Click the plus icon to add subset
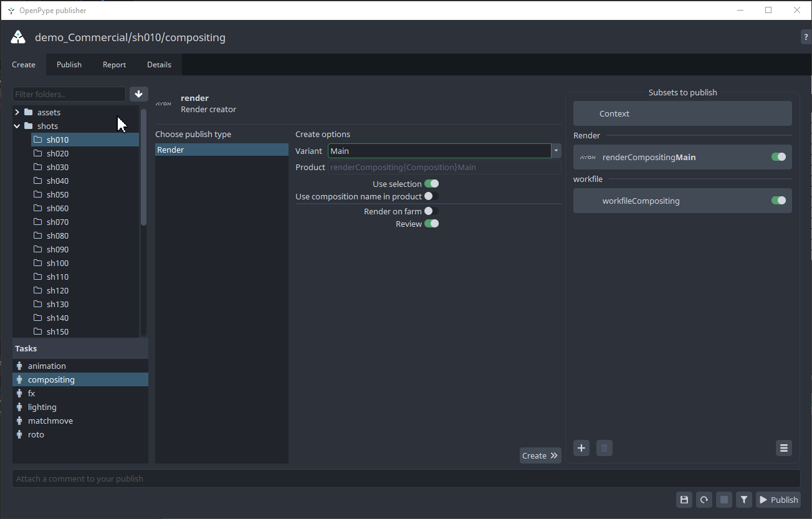Screen dimensions: 812x519 click(581, 448)
